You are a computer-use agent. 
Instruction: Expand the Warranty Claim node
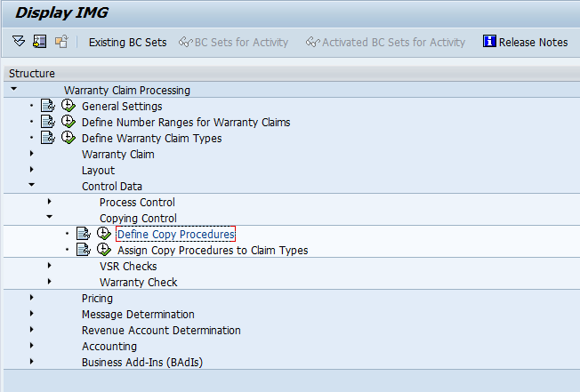pyautogui.click(x=31, y=153)
